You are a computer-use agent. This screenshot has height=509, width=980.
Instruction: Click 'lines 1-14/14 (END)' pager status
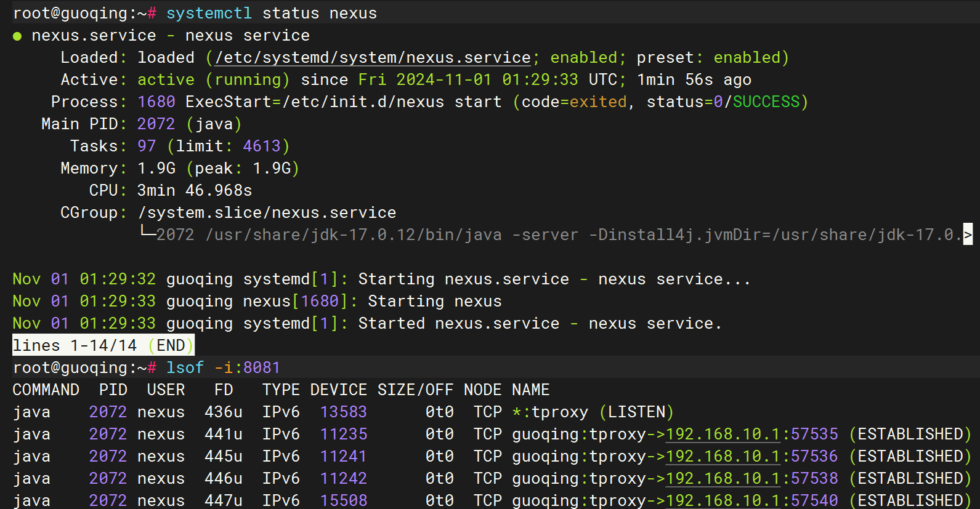(x=103, y=345)
